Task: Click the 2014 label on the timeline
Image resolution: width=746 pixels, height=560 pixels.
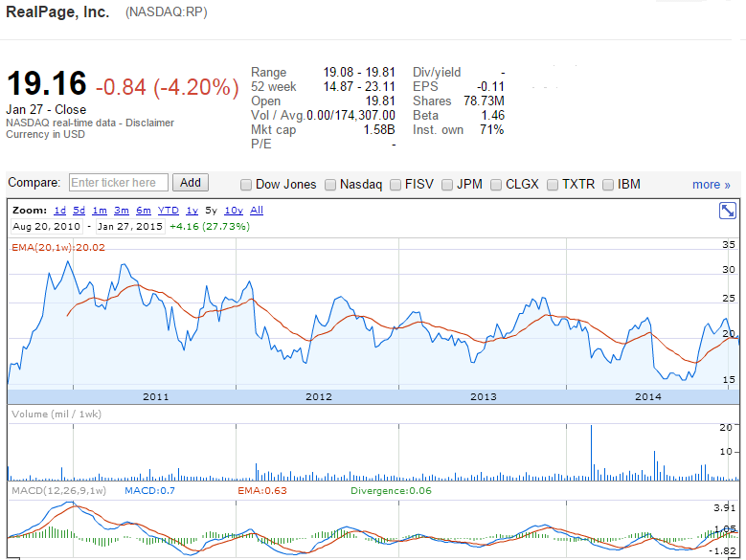Action: coord(648,397)
